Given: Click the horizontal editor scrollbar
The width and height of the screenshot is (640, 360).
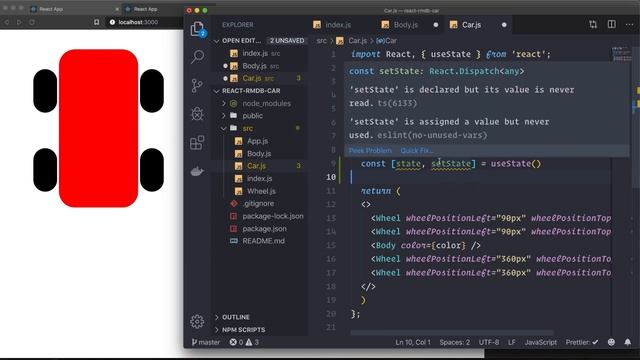Looking at the screenshot, I should click(x=452, y=333).
